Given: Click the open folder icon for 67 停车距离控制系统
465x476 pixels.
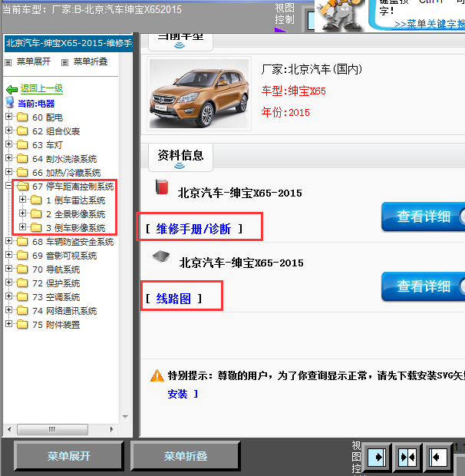Looking at the screenshot, I should coord(22,186).
